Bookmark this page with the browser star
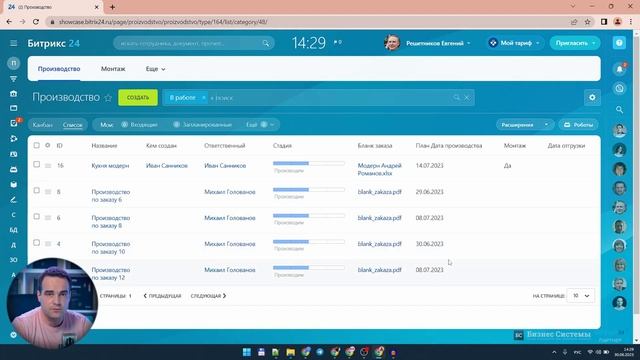Screen dimensions: 640x360 click(x=587, y=22)
